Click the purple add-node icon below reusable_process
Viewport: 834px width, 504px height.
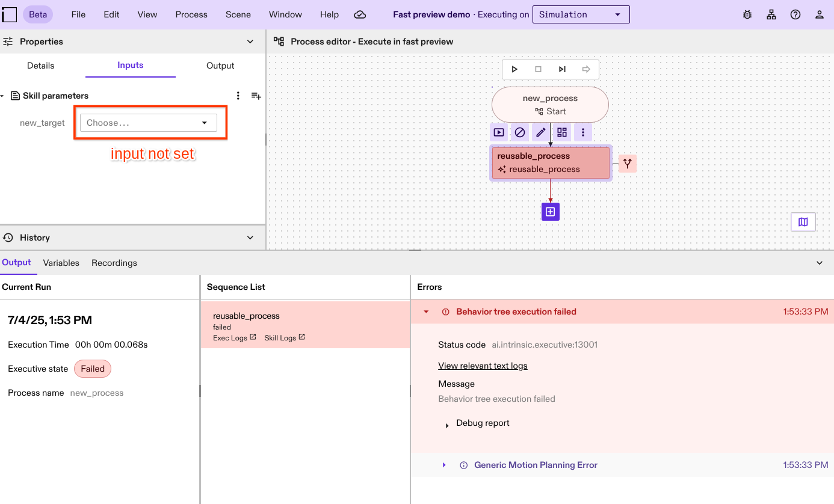550,211
